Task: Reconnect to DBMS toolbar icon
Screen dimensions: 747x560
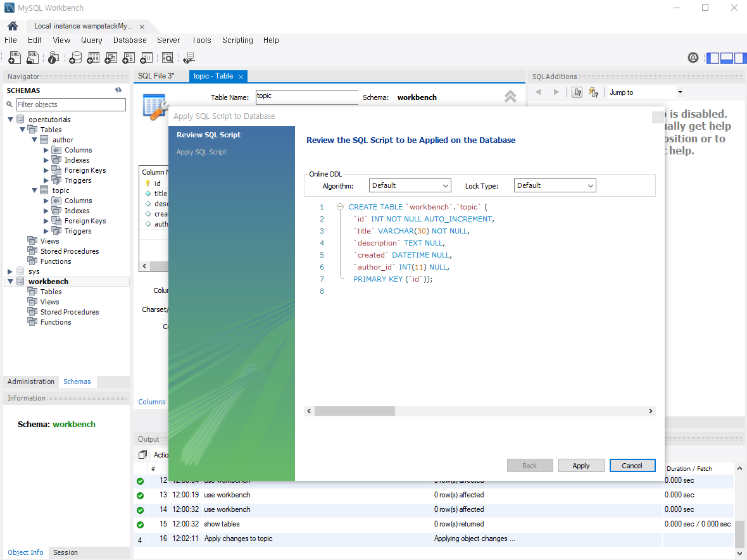Action: [x=189, y=58]
